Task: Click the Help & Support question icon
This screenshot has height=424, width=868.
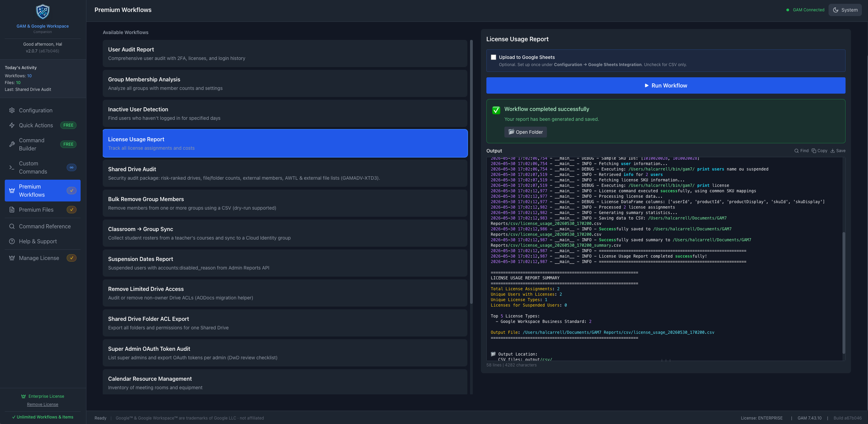Action: click(12, 241)
